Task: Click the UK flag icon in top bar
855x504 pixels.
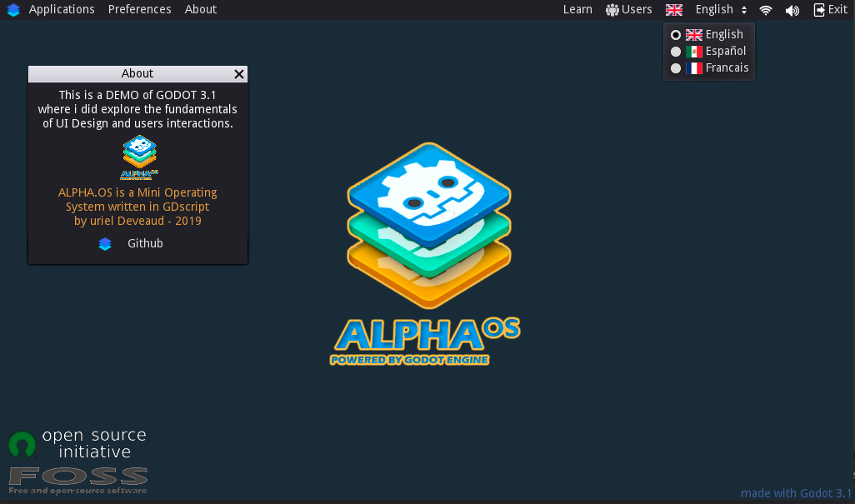Action: 674,10
